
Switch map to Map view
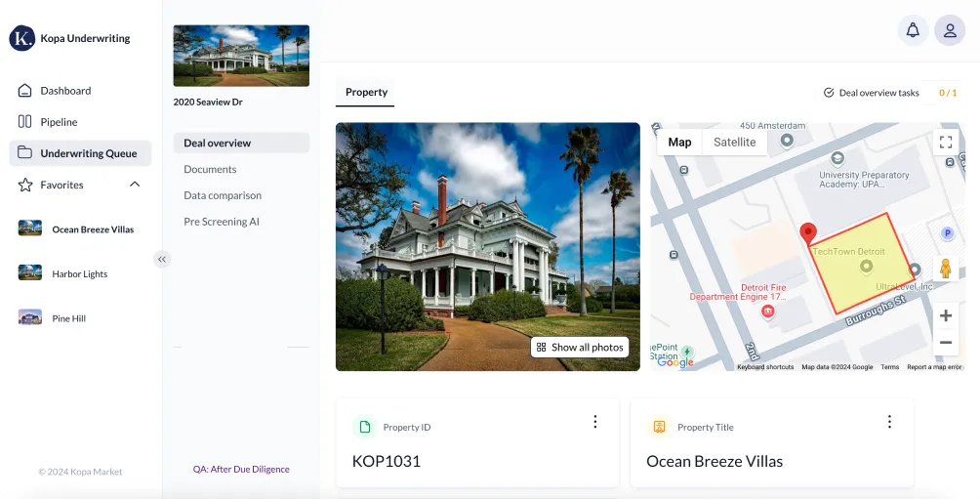[679, 142]
